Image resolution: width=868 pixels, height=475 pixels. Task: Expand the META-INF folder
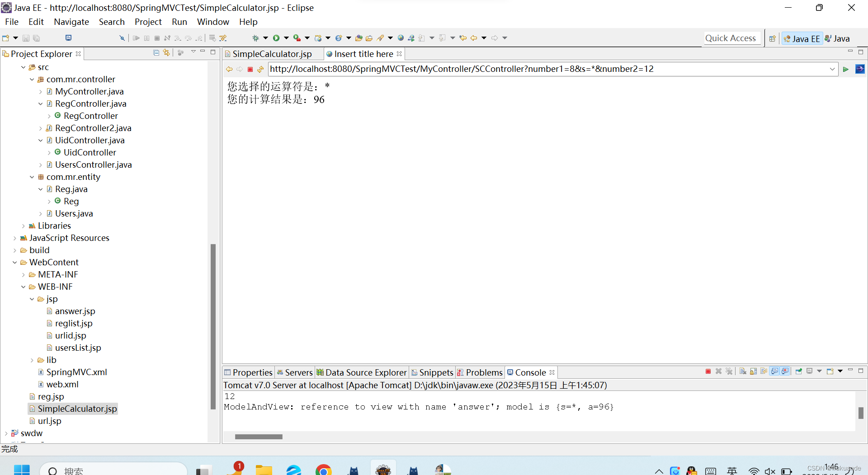tap(23, 275)
